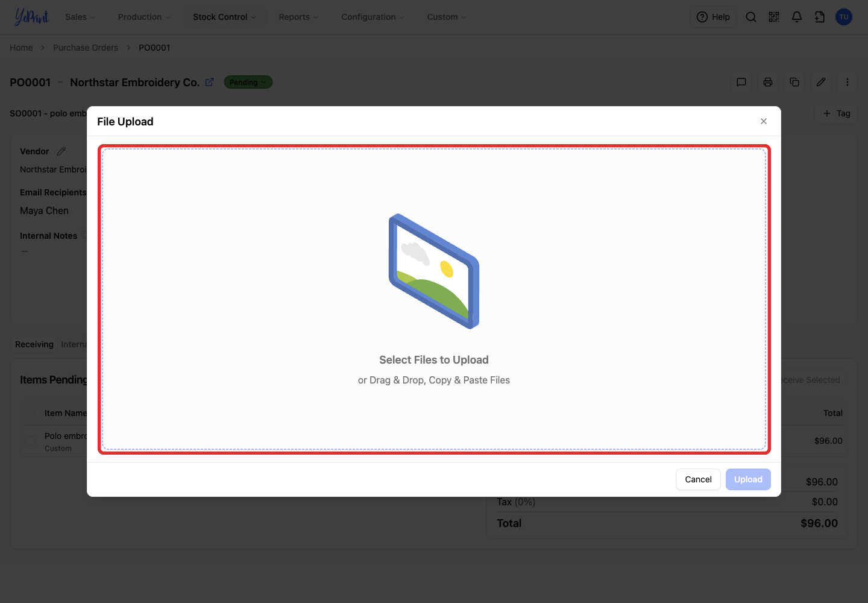868x603 pixels.
Task: Open the global search icon
Action: coord(751,17)
